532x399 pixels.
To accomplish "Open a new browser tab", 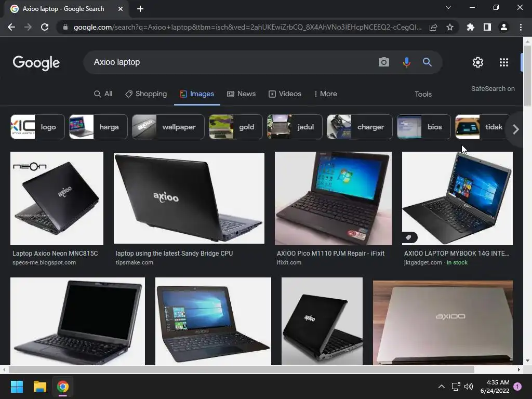I will pyautogui.click(x=140, y=9).
